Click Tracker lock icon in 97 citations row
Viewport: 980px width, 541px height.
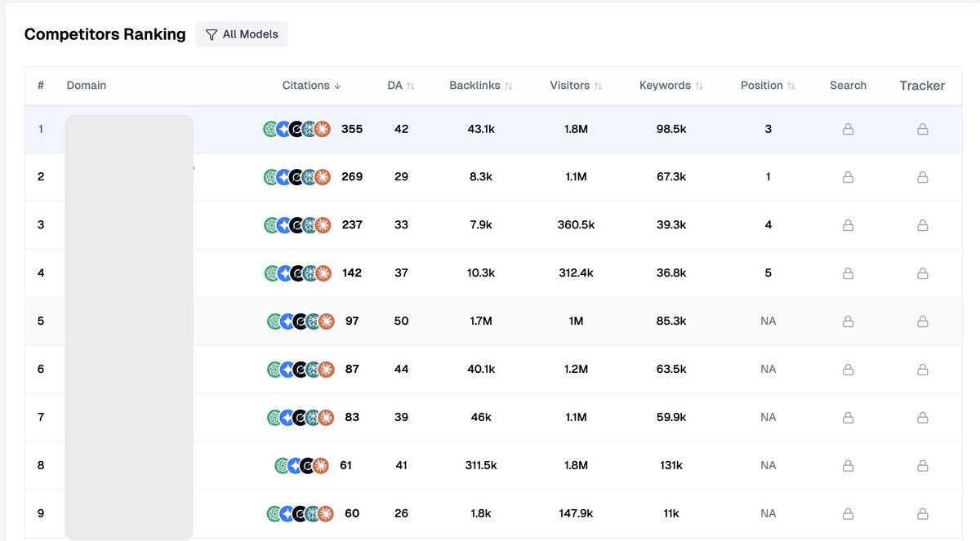click(x=922, y=321)
